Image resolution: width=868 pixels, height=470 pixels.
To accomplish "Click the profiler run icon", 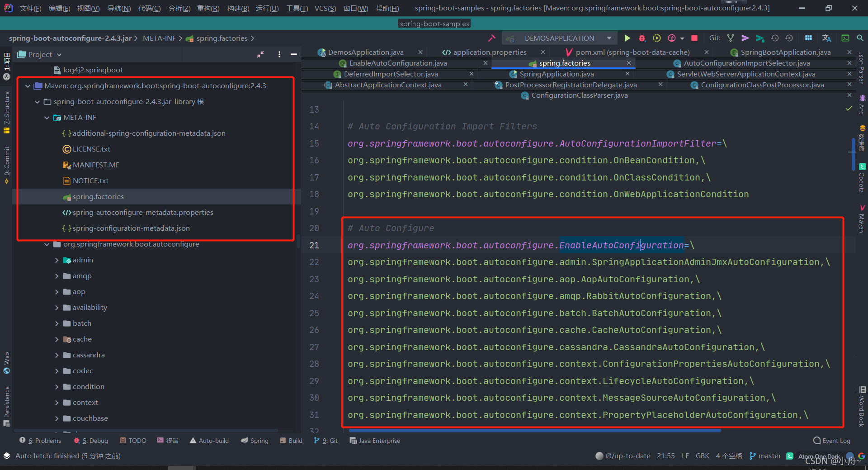I will coord(672,38).
